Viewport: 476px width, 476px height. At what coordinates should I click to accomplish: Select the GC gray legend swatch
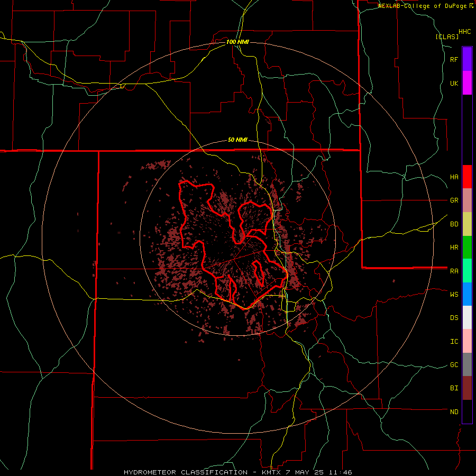[467, 364]
